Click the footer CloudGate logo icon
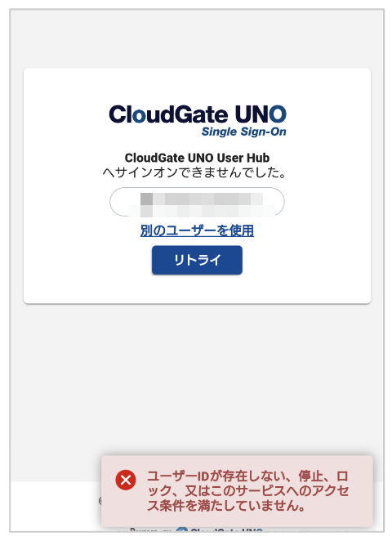This screenshot has width=392, height=541. 181,530
